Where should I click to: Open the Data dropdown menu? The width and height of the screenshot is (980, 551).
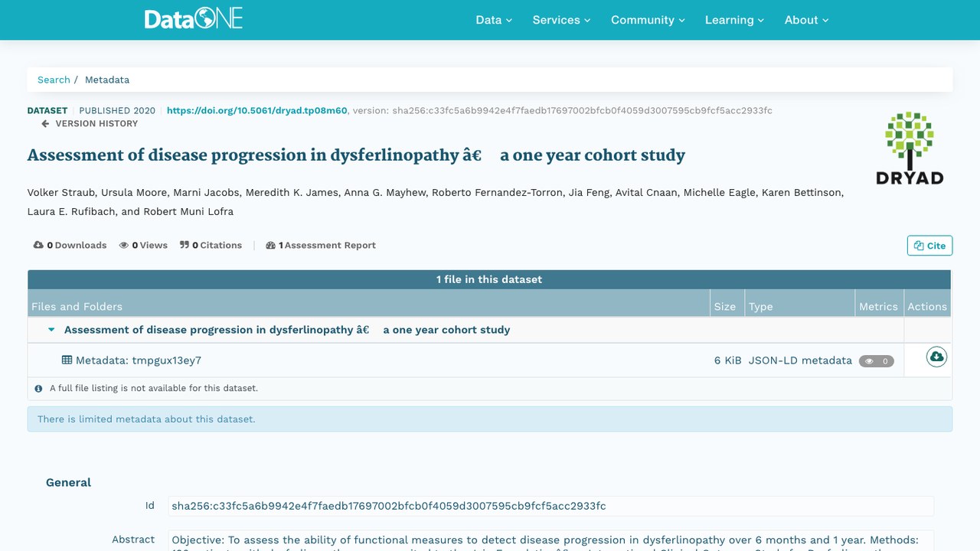(494, 20)
